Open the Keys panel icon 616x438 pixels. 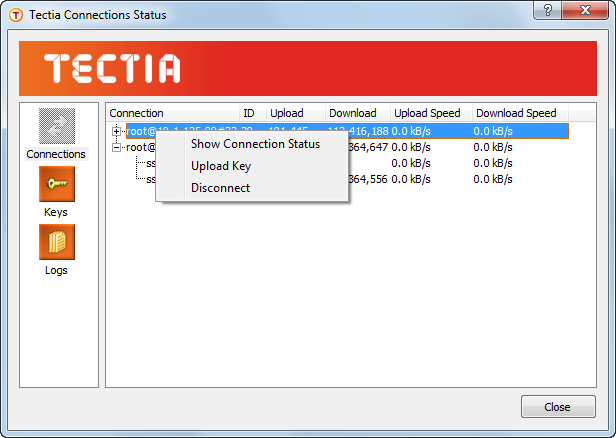(57, 184)
